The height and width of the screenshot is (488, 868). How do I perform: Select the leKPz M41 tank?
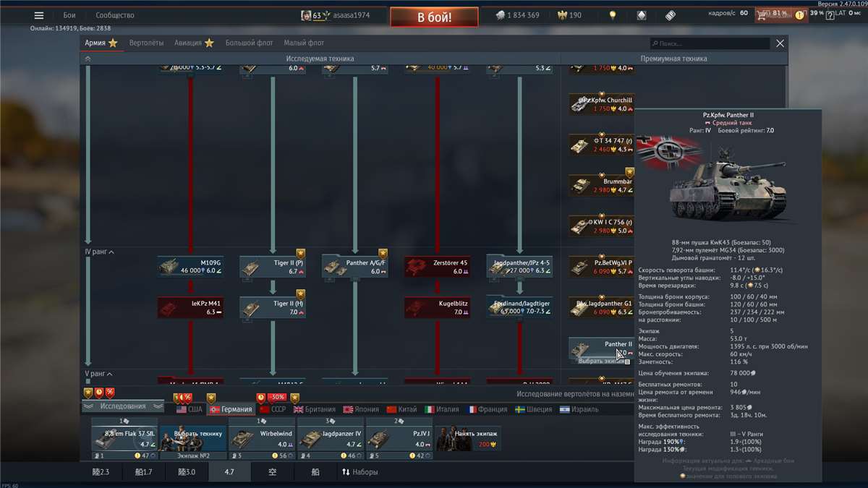(190, 307)
